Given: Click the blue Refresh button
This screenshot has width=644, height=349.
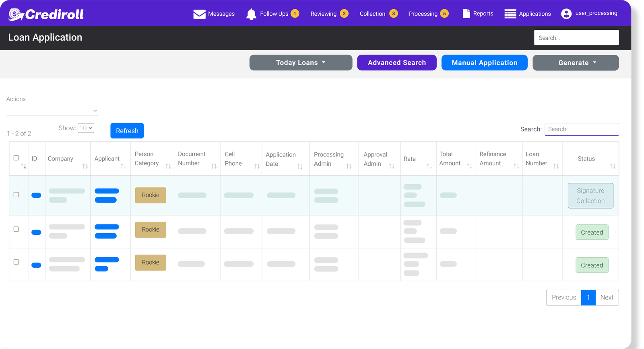Looking at the screenshot, I should tap(127, 131).
